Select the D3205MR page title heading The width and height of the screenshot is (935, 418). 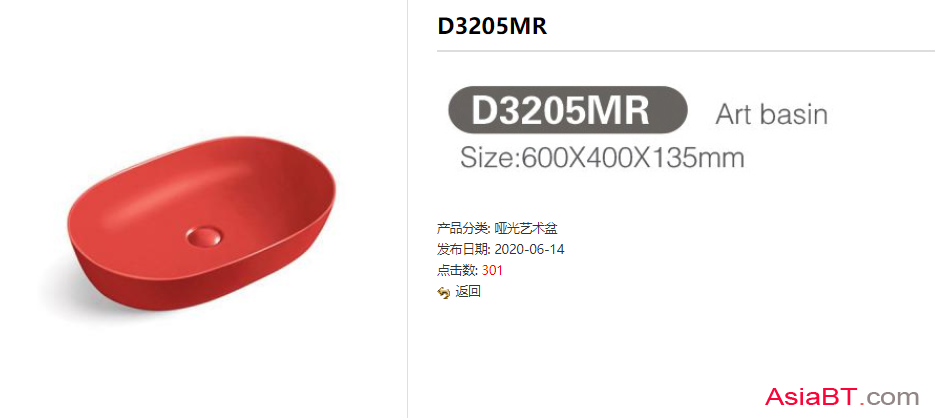[492, 26]
